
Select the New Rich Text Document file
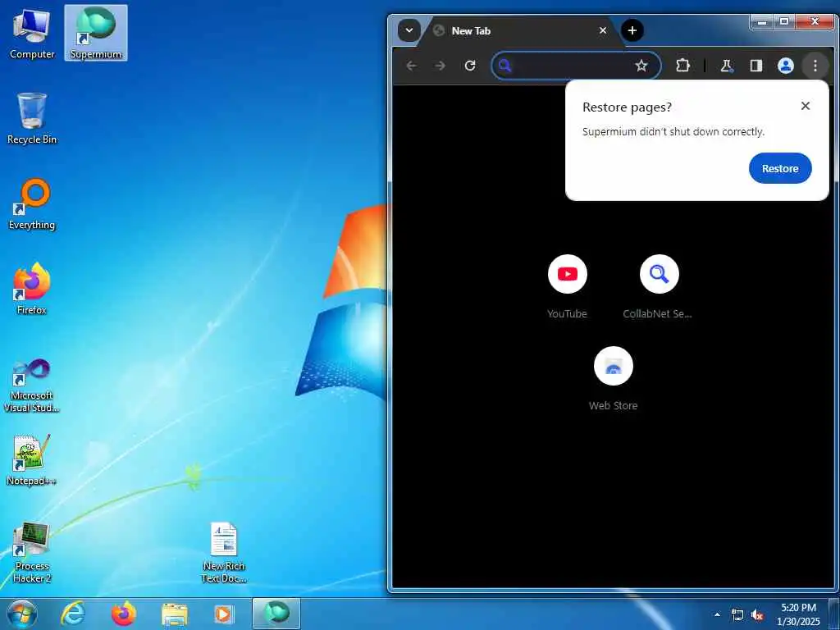point(224,553)
